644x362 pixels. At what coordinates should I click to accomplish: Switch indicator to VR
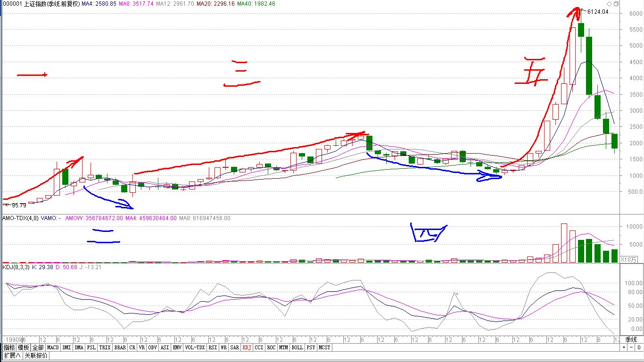142,347
